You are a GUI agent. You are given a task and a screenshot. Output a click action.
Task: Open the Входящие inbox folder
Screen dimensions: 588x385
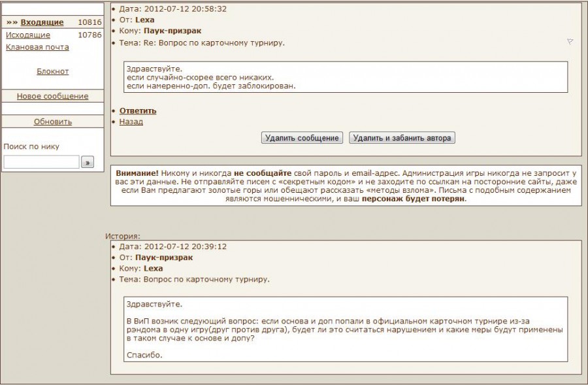pos(42,22)
